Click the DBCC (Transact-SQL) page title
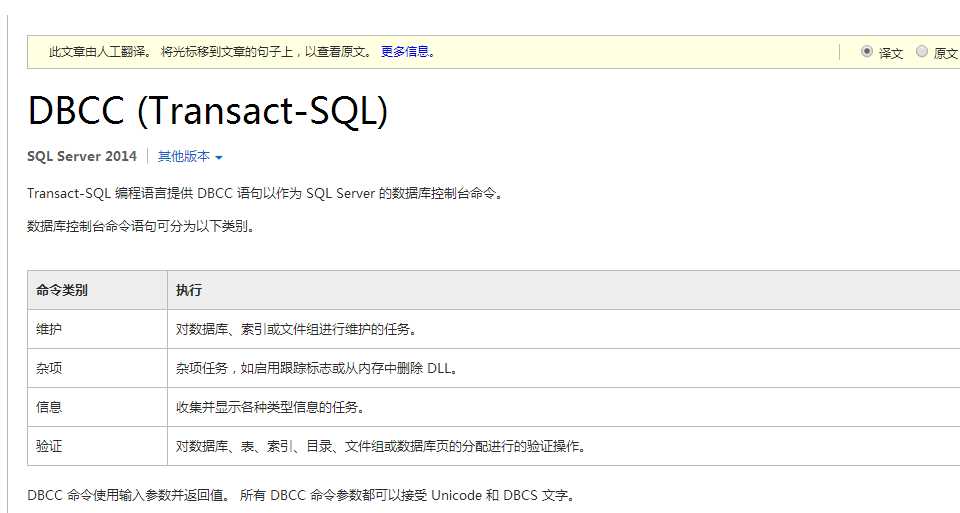The image size is (960, 513). (x=208, y=111)
